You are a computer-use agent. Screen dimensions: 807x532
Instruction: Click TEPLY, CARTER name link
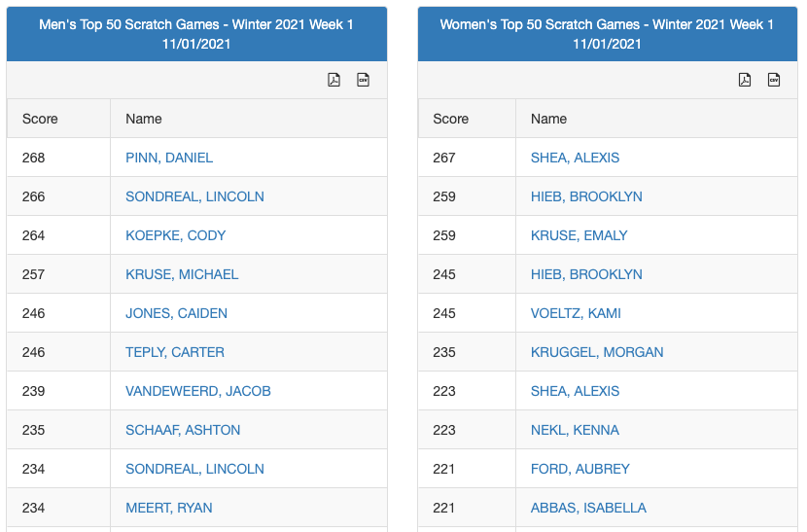(175, 352)
